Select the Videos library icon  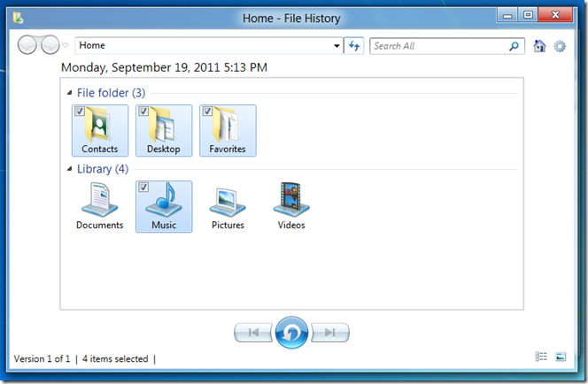click(291, 206)
